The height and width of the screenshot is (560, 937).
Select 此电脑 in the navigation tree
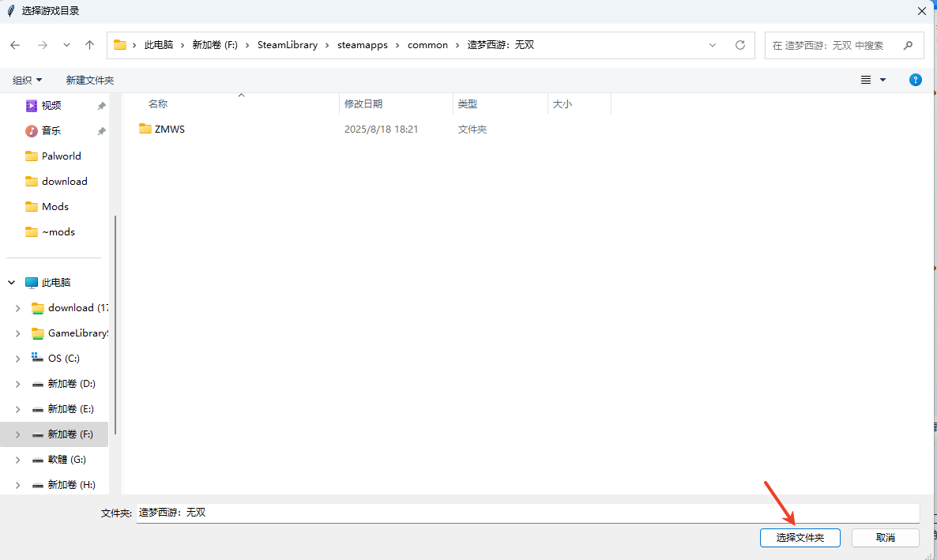[56, 282]
